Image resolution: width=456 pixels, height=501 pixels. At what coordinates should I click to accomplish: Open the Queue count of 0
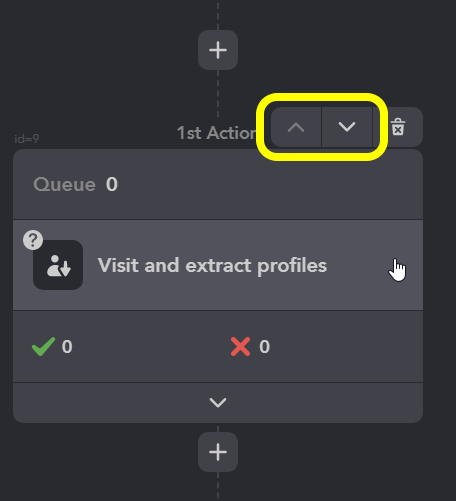[x=112, y=184]
